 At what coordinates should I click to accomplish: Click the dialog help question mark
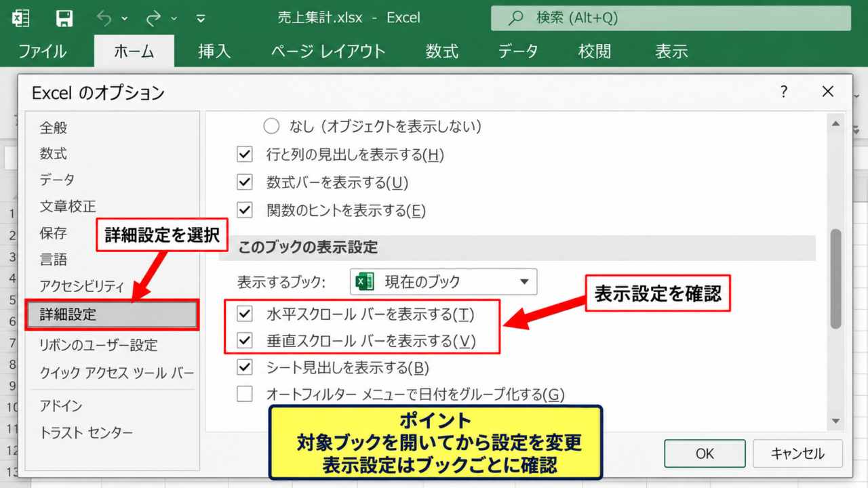[784, 91]
